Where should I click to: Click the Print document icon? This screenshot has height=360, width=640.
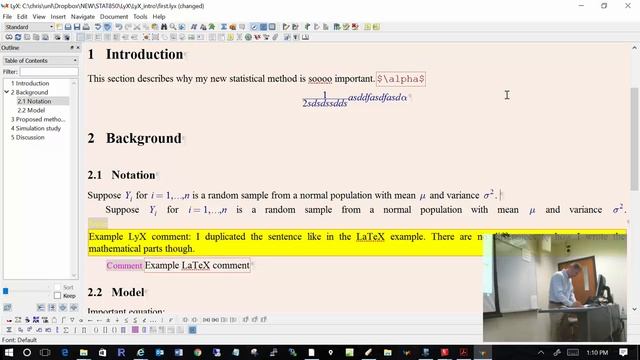pos(86,27)
